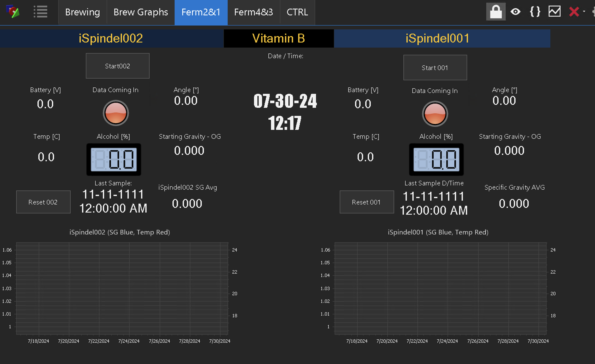Click iSpindel001 Data Coming In indicator
The width and height of the screenshot is (595, 364).
(435, 114)
